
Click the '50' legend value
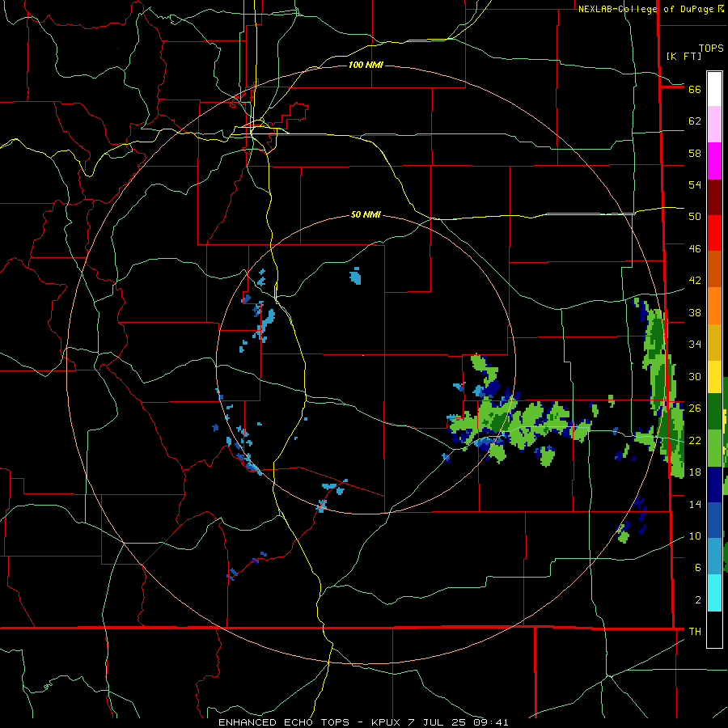point(695,217)
